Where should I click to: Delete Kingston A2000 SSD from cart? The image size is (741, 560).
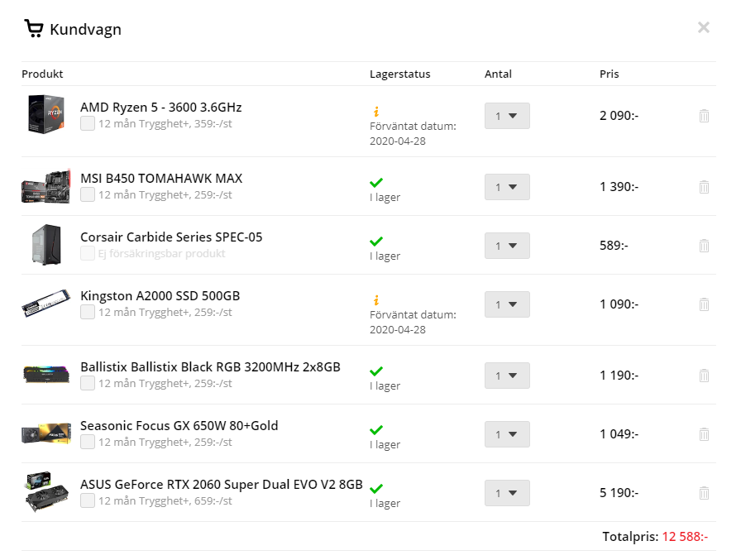click(704, 304)
